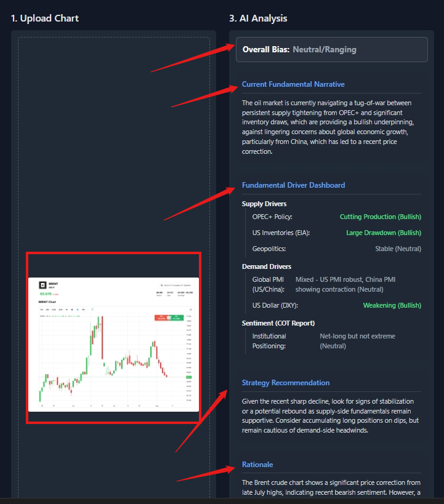The width and height of the screenshot is (444, 504).
Task: Open the Current Fundamental Narrative heading
Action: [293, 84]
